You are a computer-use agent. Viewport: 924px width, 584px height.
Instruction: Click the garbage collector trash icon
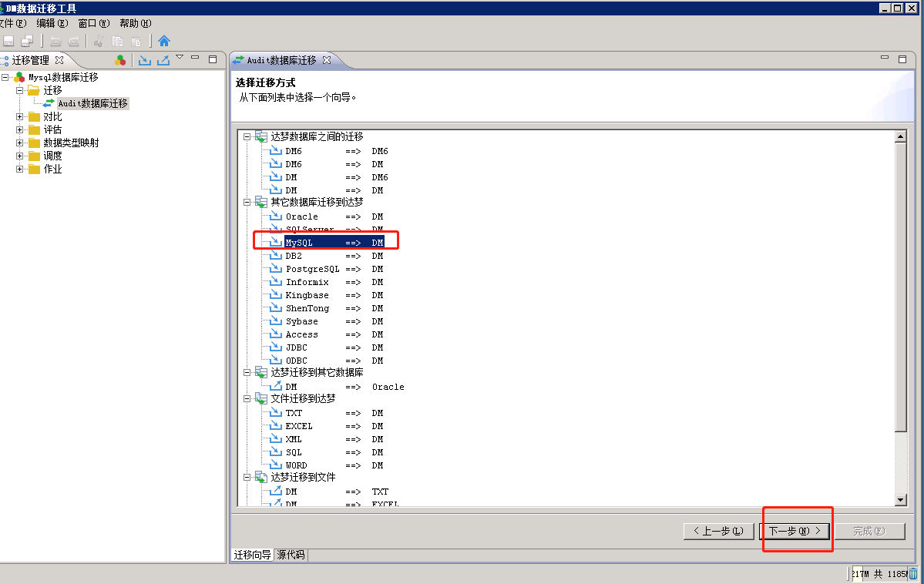(x=913, y=573)
